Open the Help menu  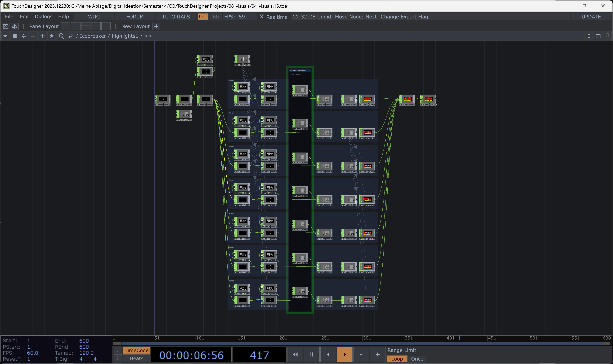64,16
